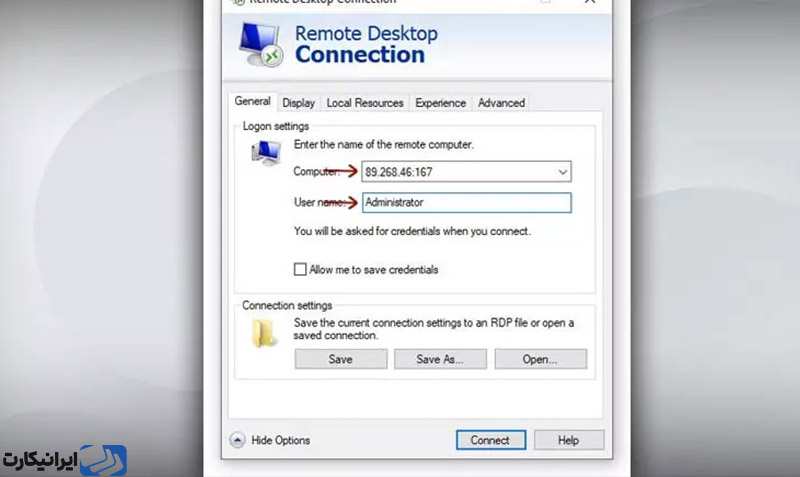Click the "Save the current connection settings" description
The height and width of the screenshot is (477, 800).
coord(434,329)
